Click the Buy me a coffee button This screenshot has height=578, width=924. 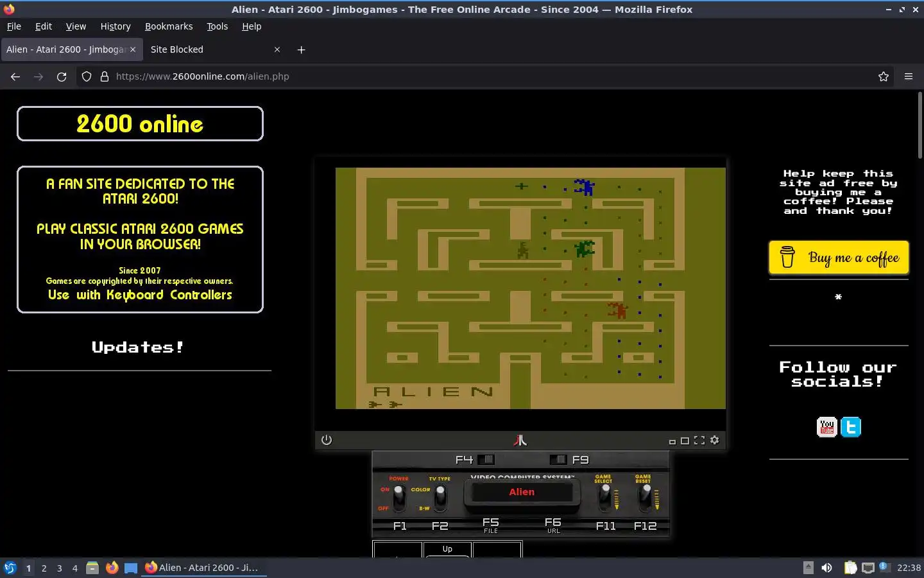839,258
